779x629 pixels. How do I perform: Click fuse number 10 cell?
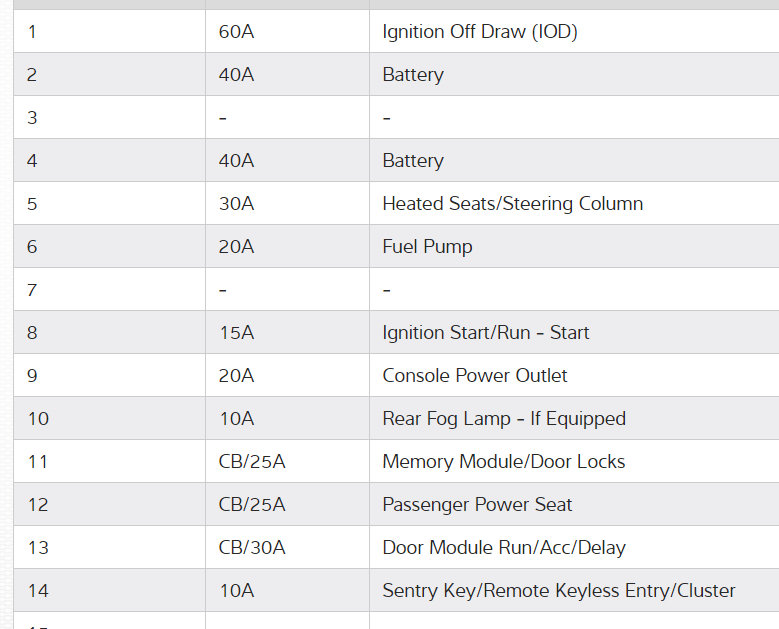tap(38, 419)
